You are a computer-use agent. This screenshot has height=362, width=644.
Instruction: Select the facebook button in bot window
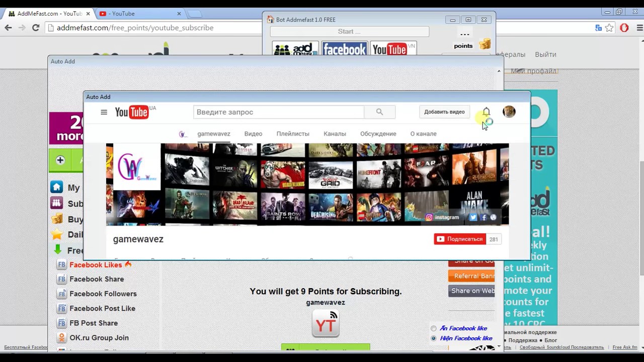point(345,49)
